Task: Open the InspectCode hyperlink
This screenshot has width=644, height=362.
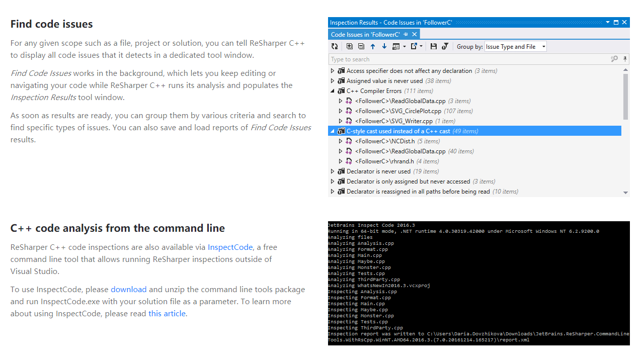Action: 230,247
